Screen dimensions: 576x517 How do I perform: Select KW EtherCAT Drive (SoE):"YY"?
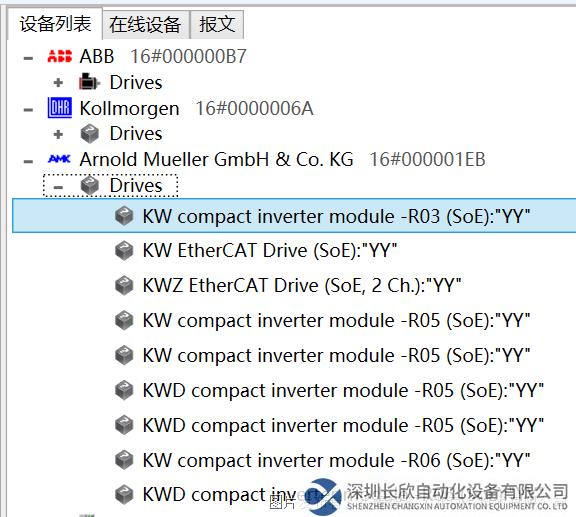270,251
